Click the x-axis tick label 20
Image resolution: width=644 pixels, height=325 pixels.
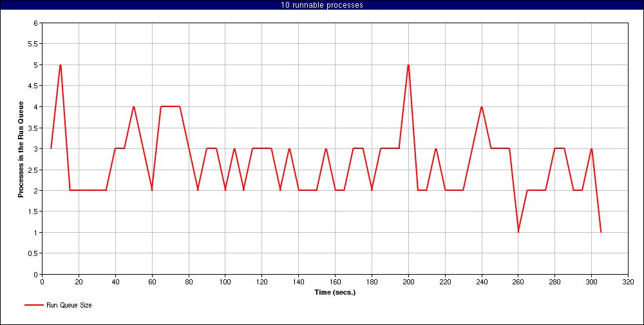tap(79, 282)
